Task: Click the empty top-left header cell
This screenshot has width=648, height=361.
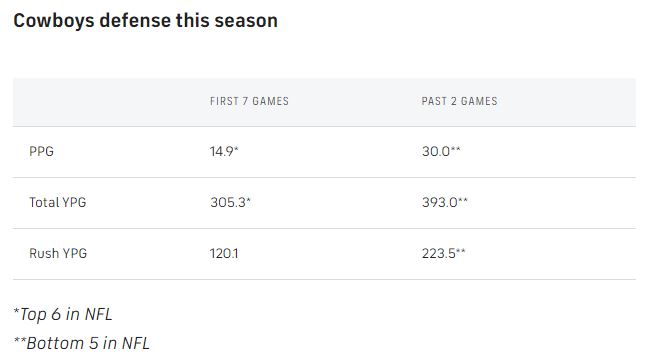Action: [103, 102]
